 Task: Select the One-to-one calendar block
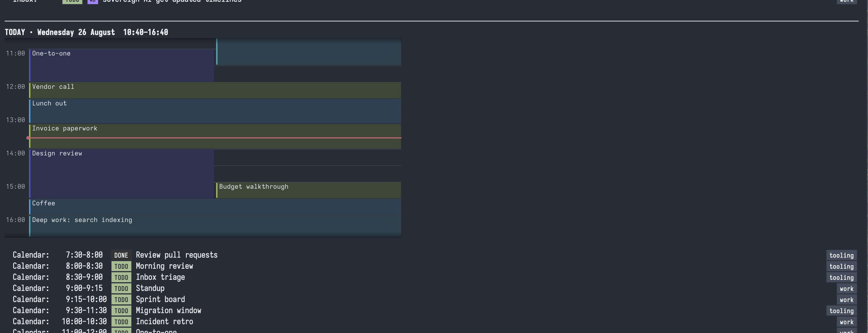(x=122, y=65)
